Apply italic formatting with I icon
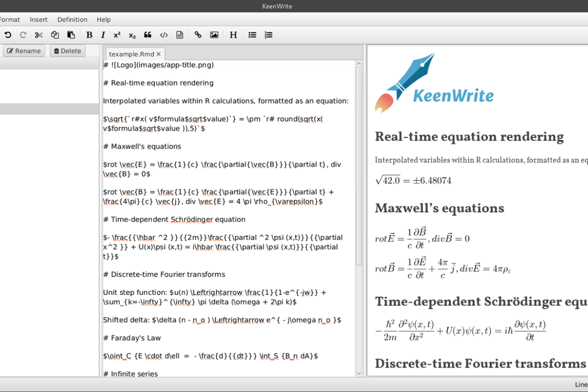Viewport: 588px width, 392px height. 103,35
